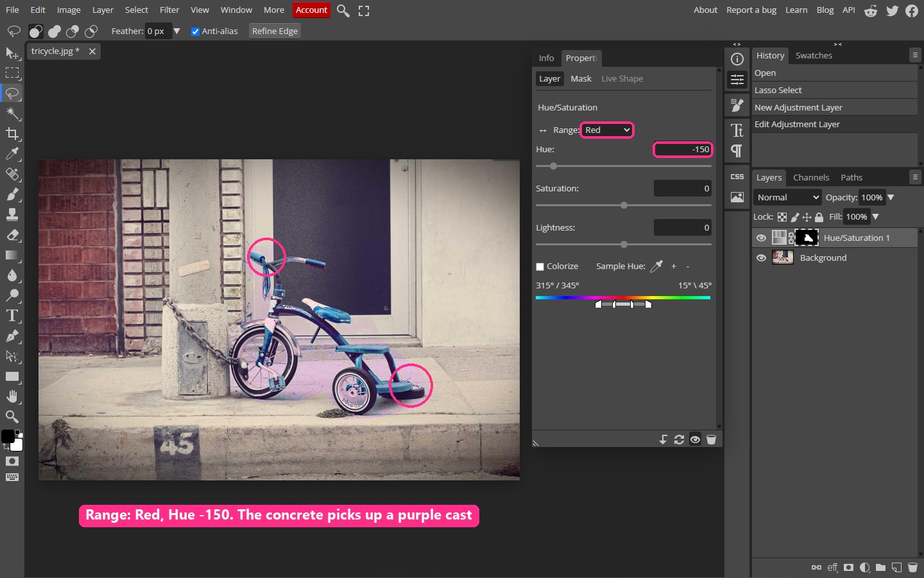The width and height of the screenshot is (924, 578).
Task: Select the Gradient tool
Action: [x=12, y=255]
